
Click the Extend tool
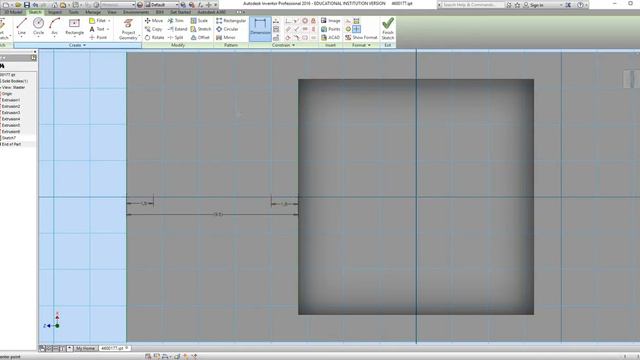(177, 29)
